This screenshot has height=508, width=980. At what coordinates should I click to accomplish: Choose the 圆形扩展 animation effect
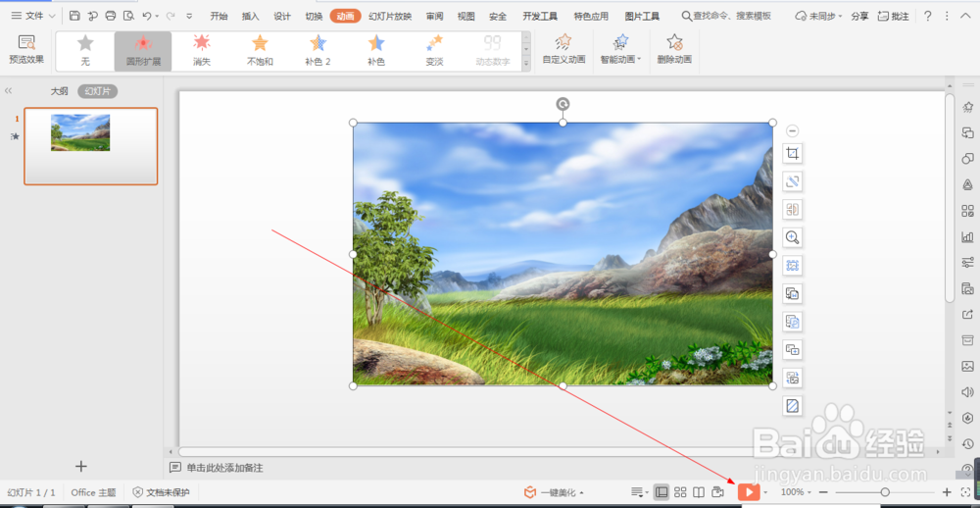tap(143, 51)
